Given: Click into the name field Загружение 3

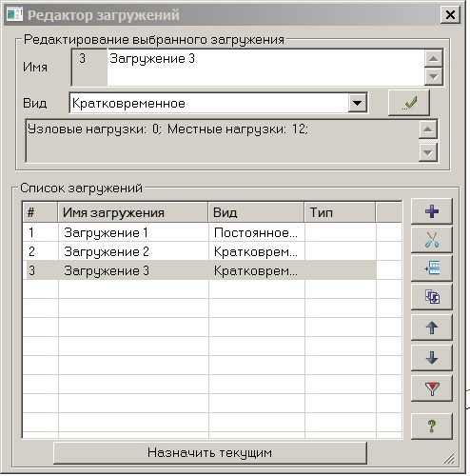Looking at the screenshot, I should [x=265, y=68].
